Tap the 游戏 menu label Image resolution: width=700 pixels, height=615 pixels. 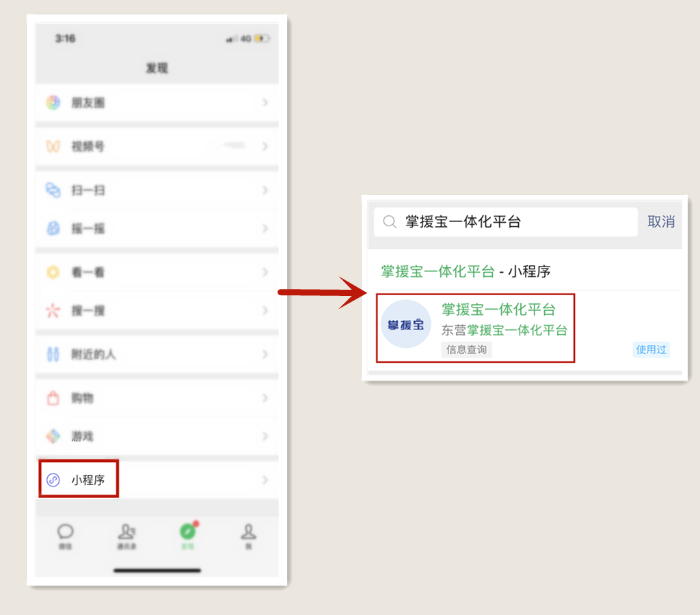point(83,436)
